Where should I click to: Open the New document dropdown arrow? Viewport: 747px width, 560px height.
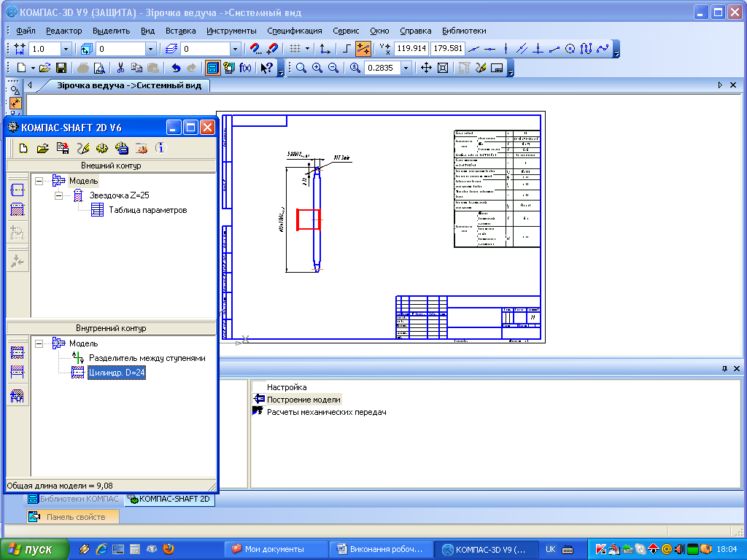click(x=33, y=68)
